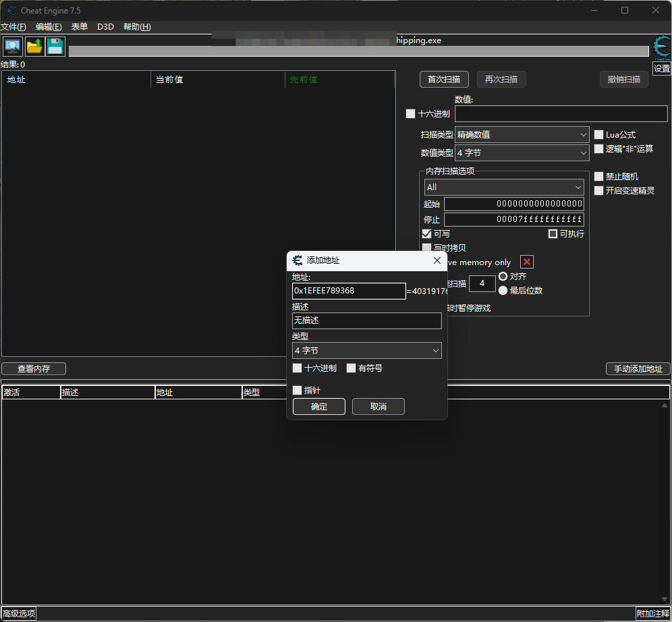Open the 文件(F) menu
The width and height of the screenshot is (672, 622).
13,27
